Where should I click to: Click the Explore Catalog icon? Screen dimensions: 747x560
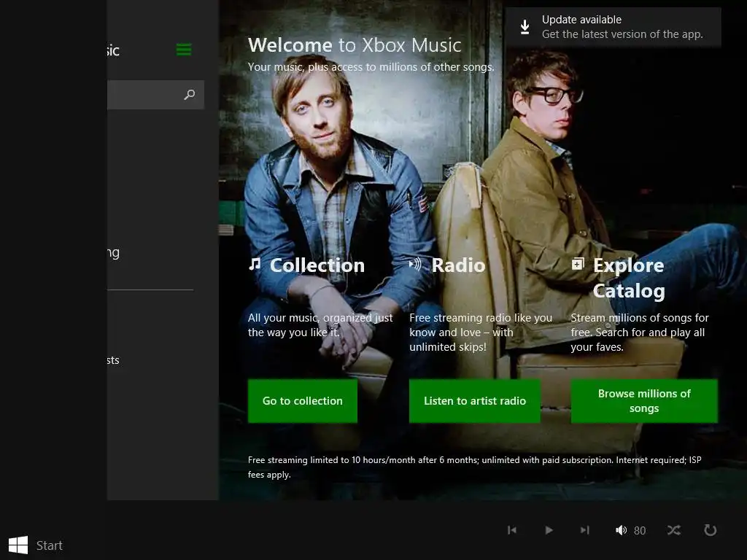tap(578, 263)
